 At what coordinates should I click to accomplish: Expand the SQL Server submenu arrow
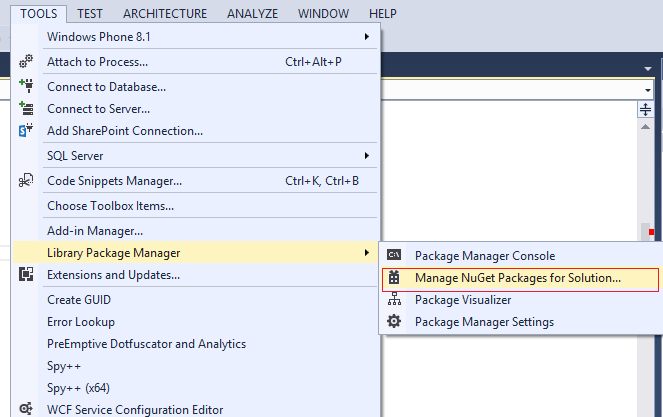367,156
